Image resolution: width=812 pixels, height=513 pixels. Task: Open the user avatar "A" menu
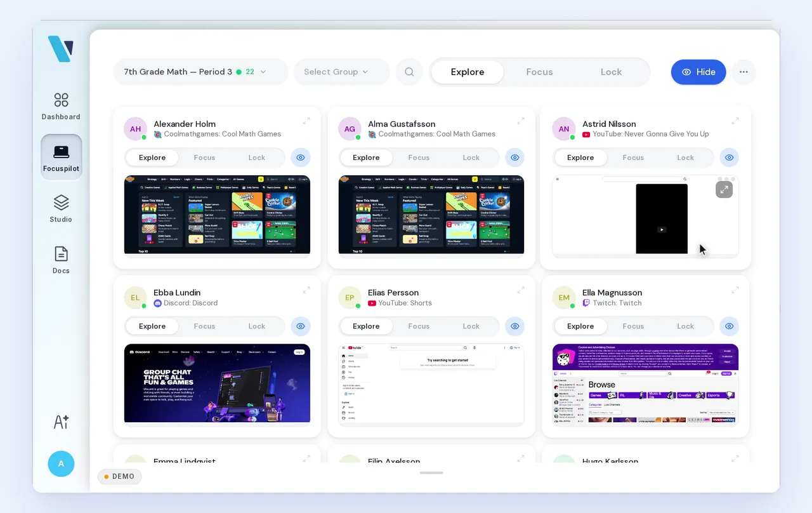61,463
